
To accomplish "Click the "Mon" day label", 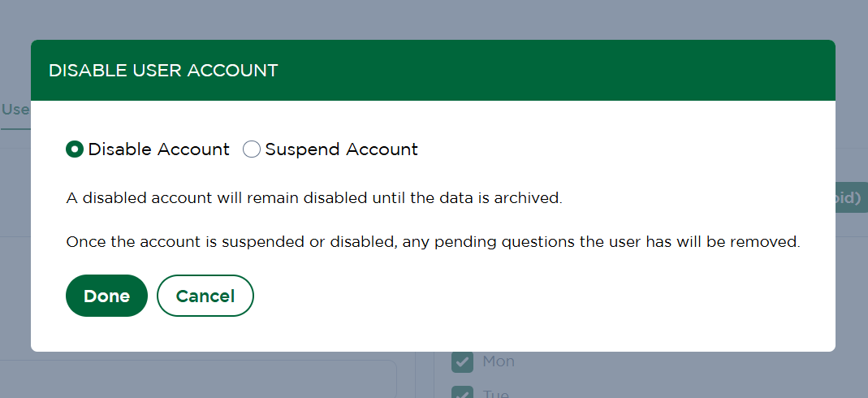I will pos(499,361).
